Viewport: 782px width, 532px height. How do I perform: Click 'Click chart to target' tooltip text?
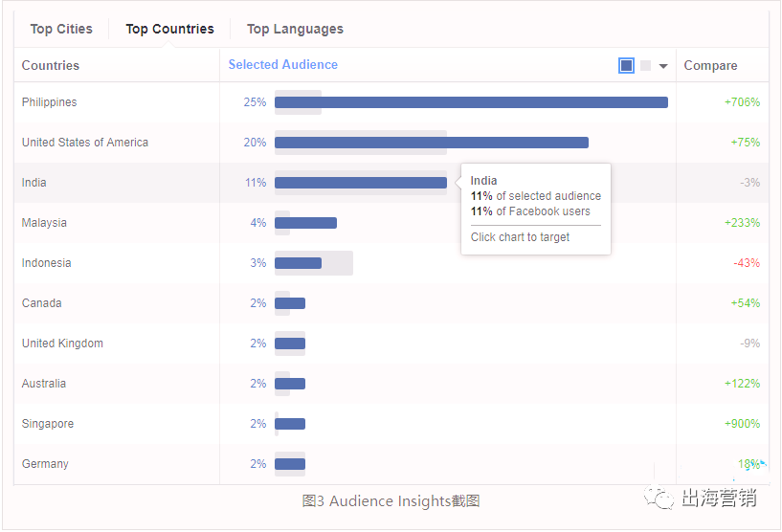point(520,237)
